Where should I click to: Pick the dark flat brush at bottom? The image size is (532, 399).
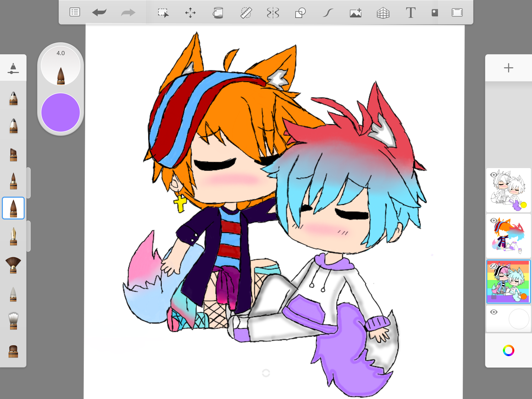[13, 351]
